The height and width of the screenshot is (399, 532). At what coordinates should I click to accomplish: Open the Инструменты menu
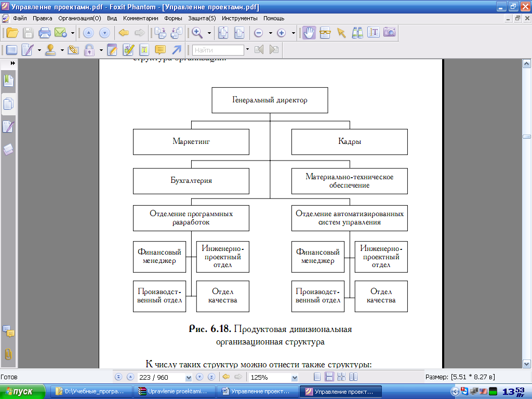coord(240,18)
